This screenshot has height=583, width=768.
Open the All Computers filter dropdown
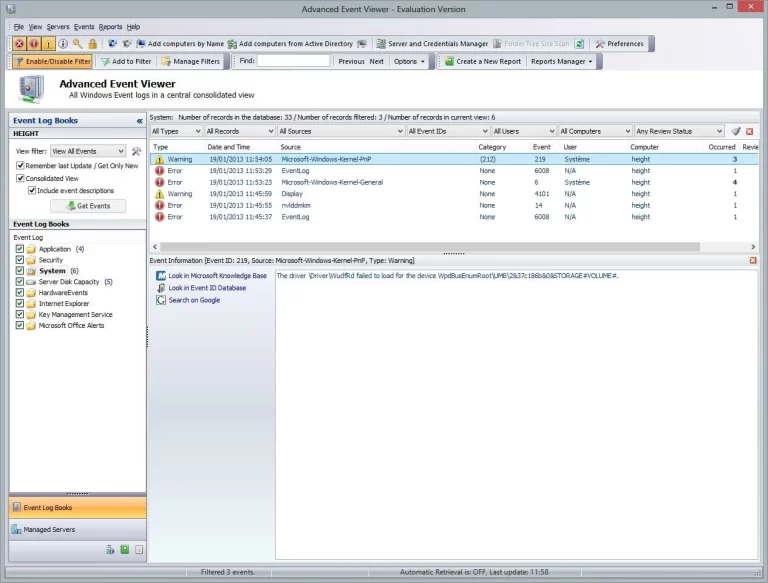pos(595,131)
